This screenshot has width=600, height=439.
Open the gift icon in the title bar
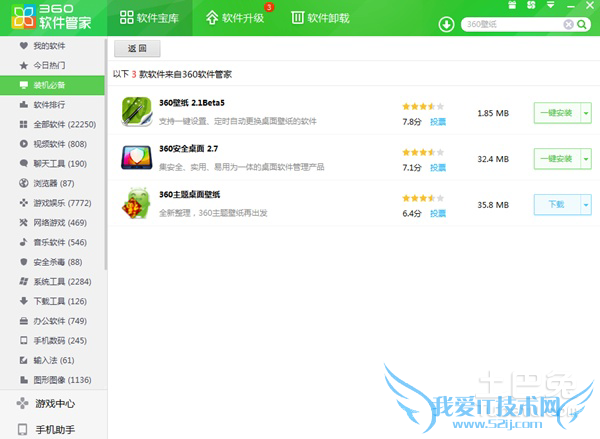(x=512, y=5)
